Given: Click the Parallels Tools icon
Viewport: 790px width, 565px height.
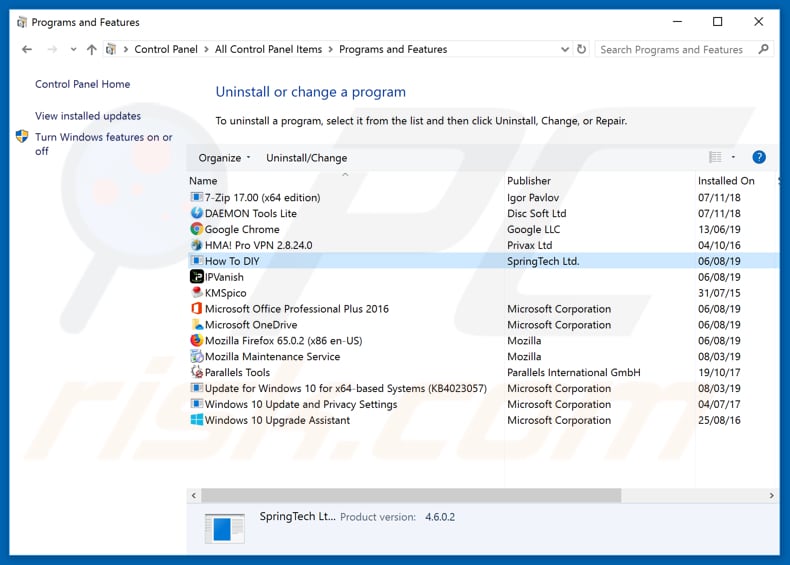Looking at the screenshot, I should (196, 372).
